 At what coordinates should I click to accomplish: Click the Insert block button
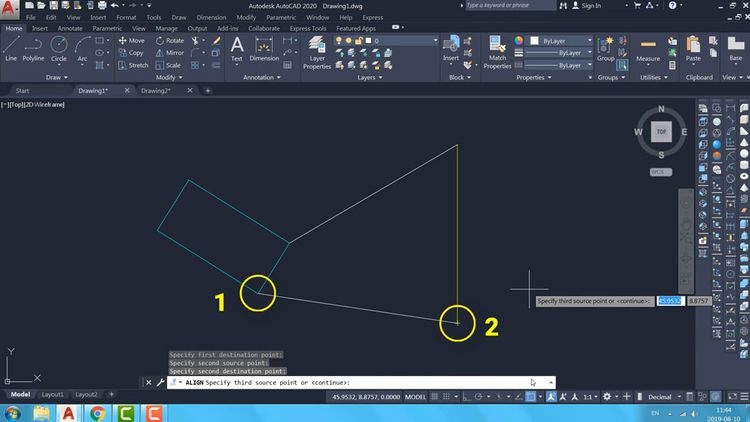pos(451,49)
